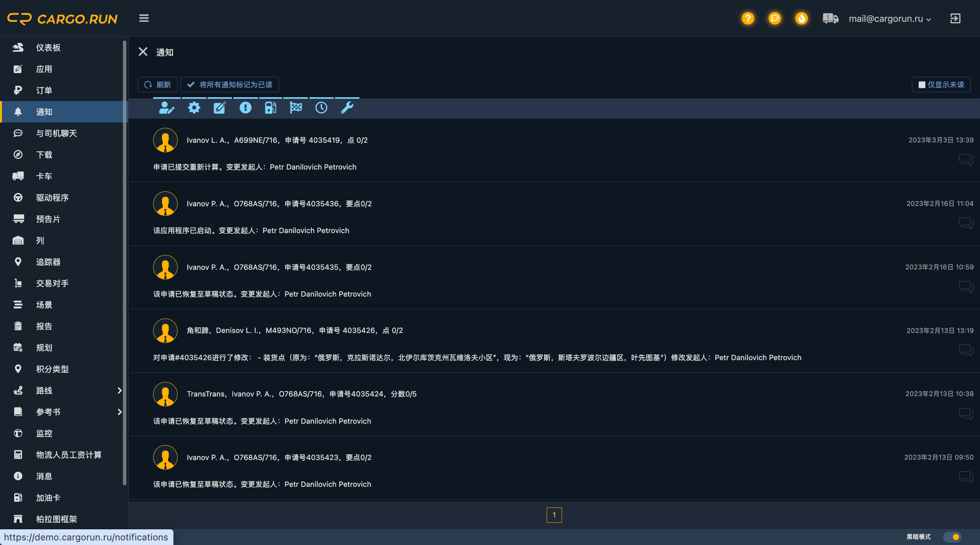Open 与司机聊天 in the sidebar
The image size is (980, 545).
(x=57, y=133)
